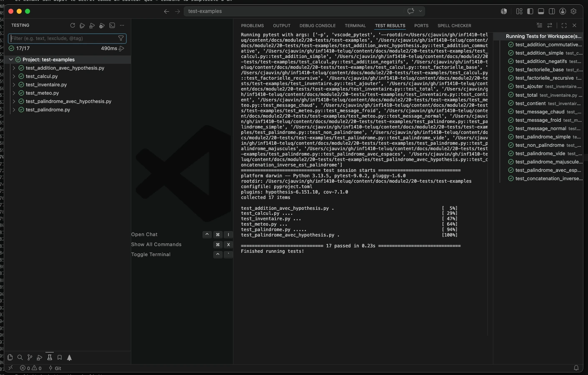Open the hexagon extension icon in title bar

pyautogui.click(x=504, y=11)
